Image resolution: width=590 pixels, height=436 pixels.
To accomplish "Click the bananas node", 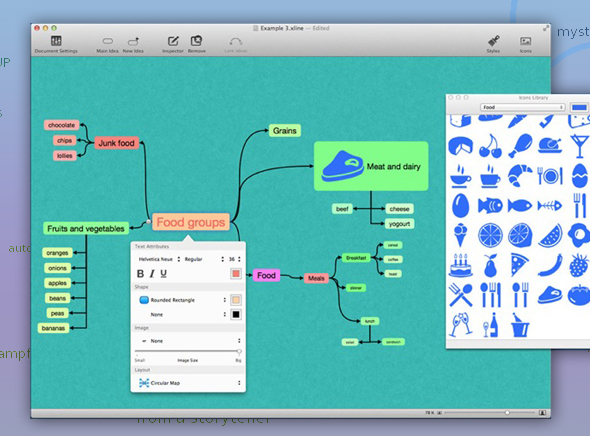I will [x=53, y=328].
